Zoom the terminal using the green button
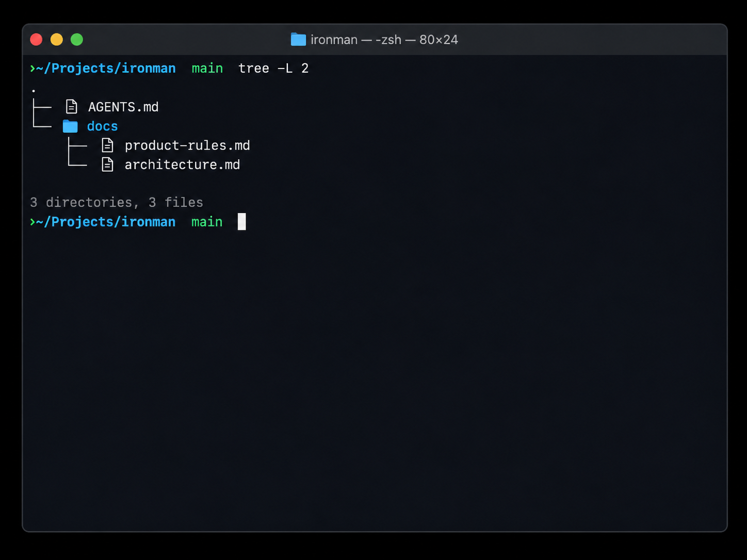Screen dimensions: 747x560 point(77,40)
